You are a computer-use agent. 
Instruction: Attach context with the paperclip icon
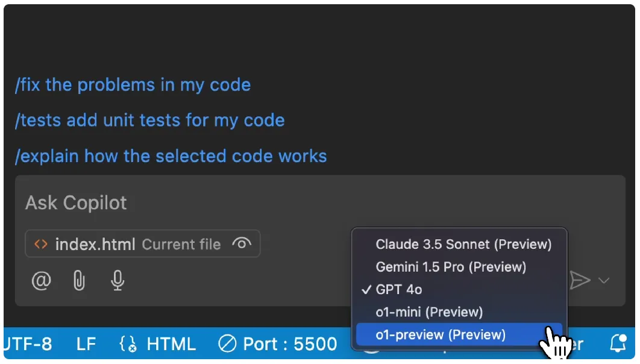pos(79,281)
